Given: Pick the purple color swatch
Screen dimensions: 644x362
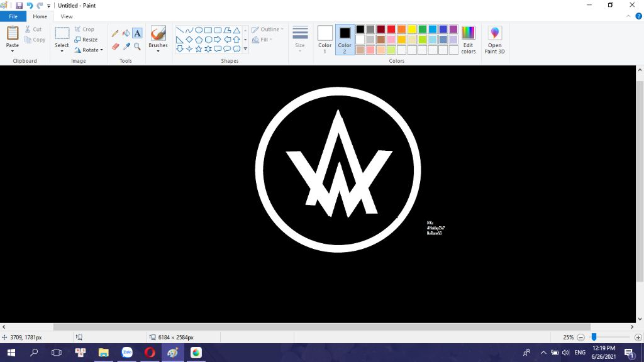Looking at the screenshot, I should 453,29.
